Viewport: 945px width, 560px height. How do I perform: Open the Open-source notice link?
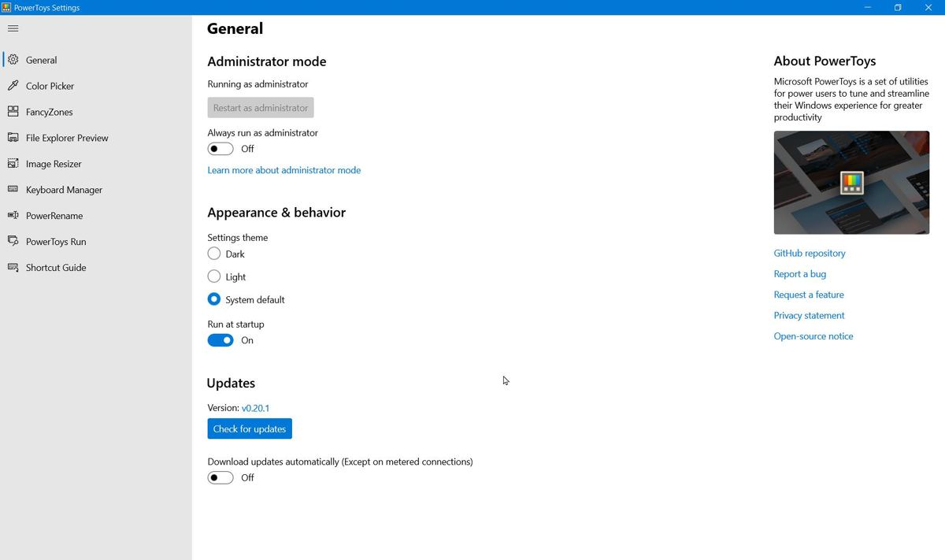(x=813, y=336)
